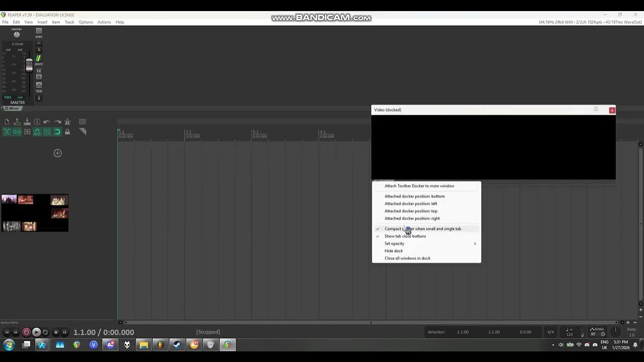Click the master volume fader

(29, 65)
